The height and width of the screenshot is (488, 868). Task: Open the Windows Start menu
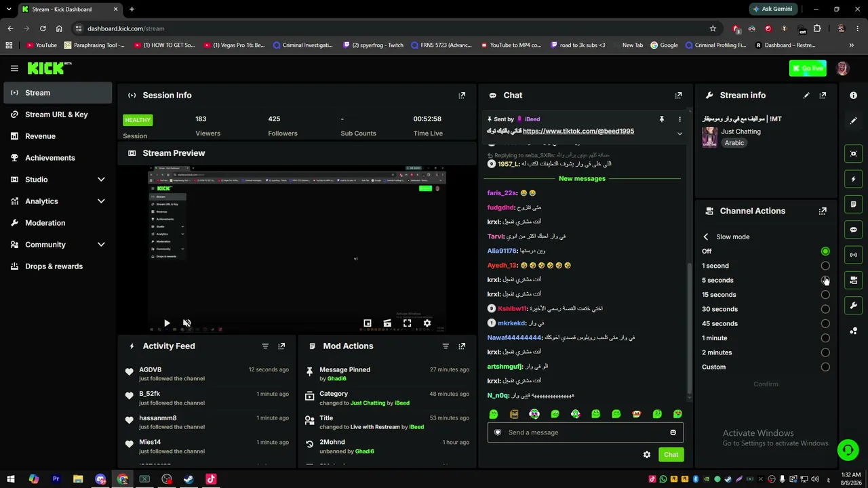[x=11, y=479]
